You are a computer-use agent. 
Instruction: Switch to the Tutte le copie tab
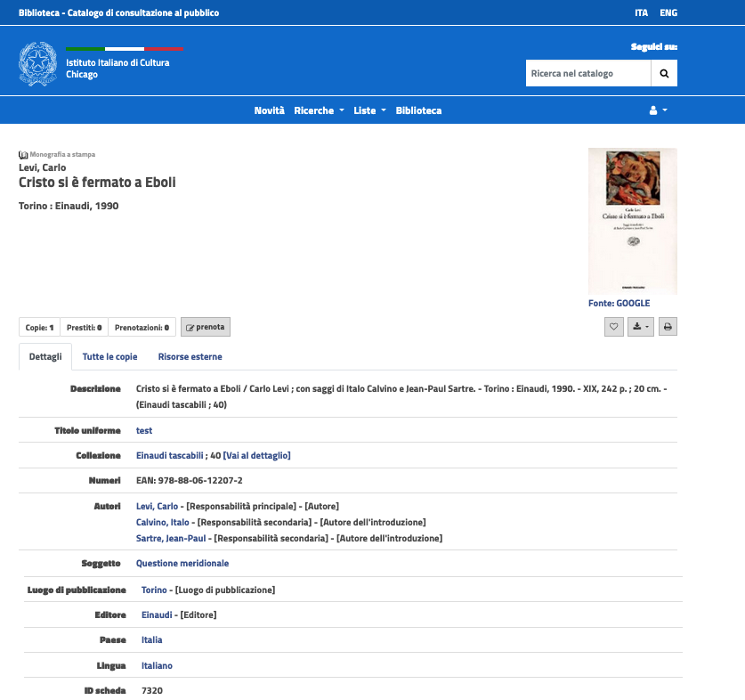coord(109,356)
